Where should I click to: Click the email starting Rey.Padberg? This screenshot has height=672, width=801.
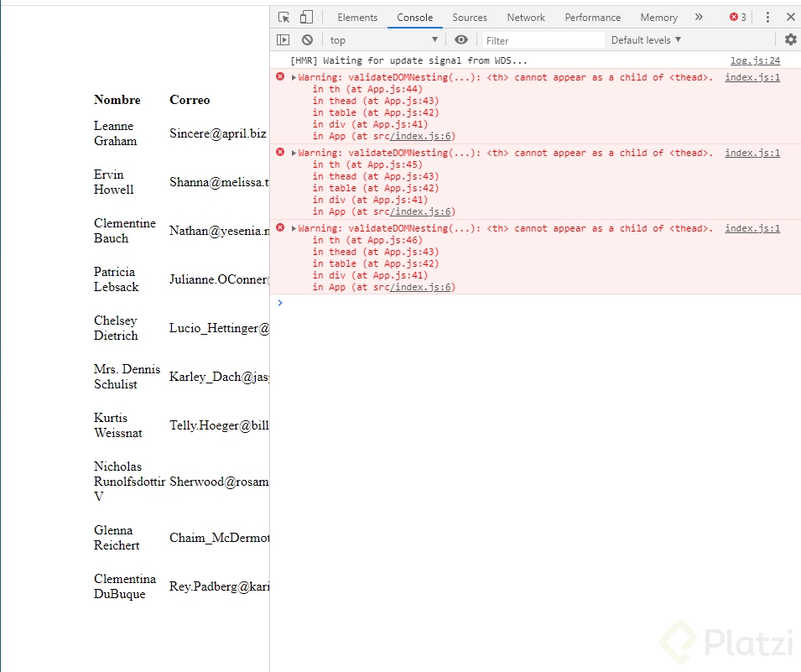pos(219,586)
